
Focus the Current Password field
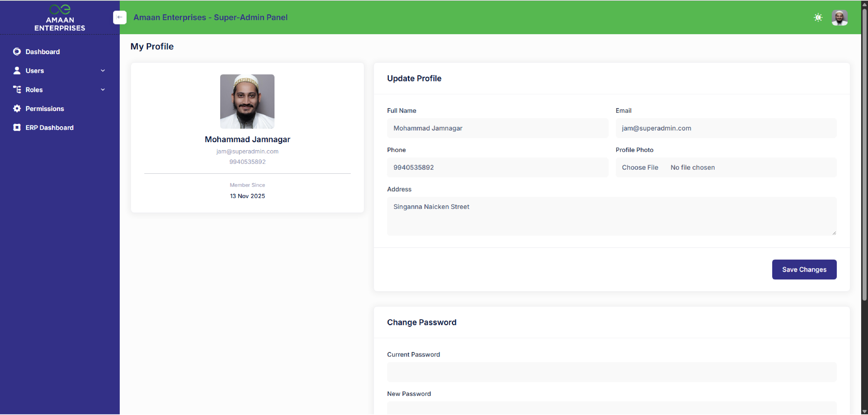click(x=612, y=372)
